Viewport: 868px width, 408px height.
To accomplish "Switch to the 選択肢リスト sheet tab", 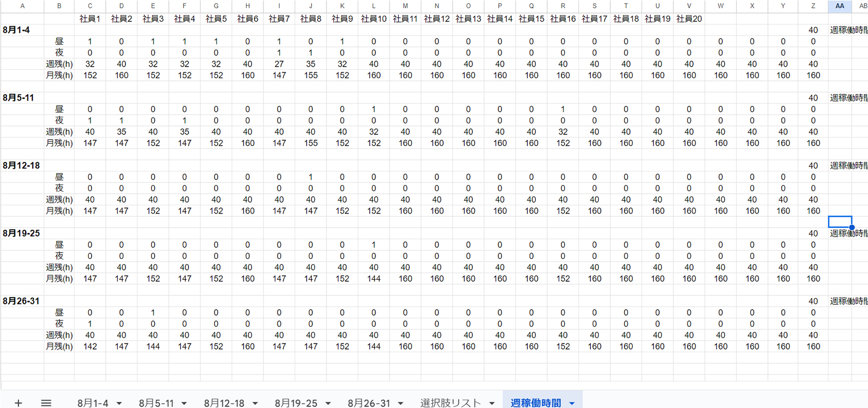I will point(450,403).
